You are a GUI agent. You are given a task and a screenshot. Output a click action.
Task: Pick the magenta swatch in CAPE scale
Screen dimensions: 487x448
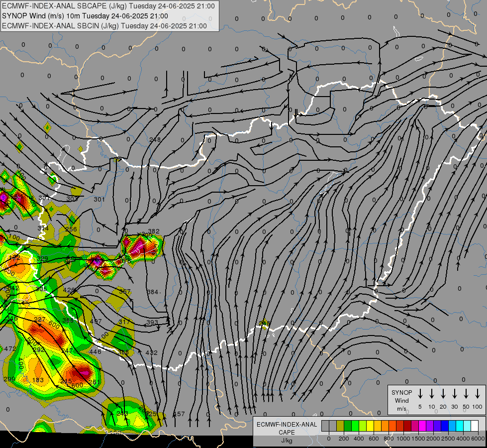(422, 426)
